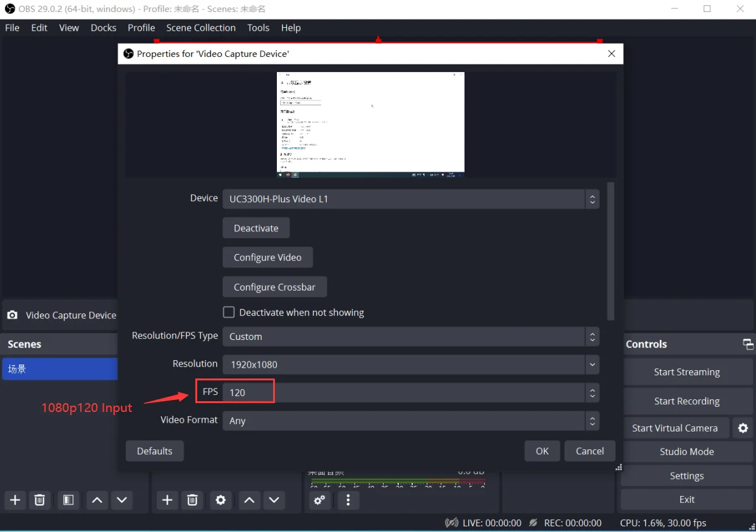Click the Defaults button
This screenshot has height=532, width=756.
[x=154, y=451]
